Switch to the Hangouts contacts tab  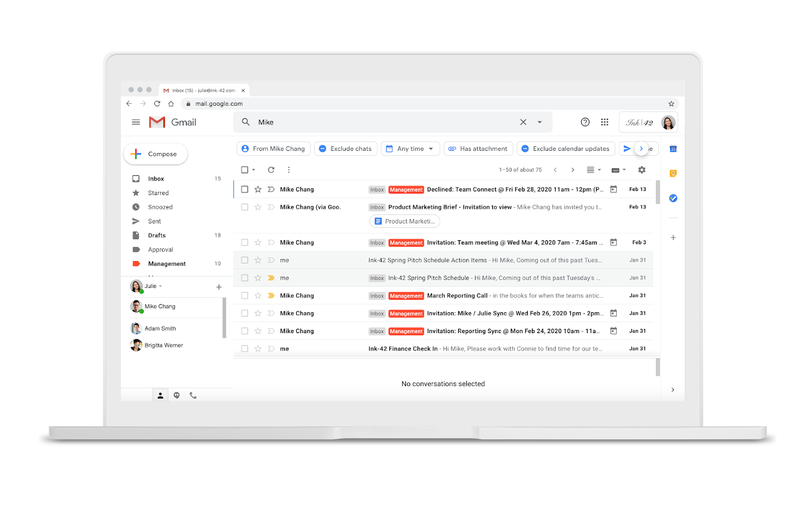coord(160,396)
